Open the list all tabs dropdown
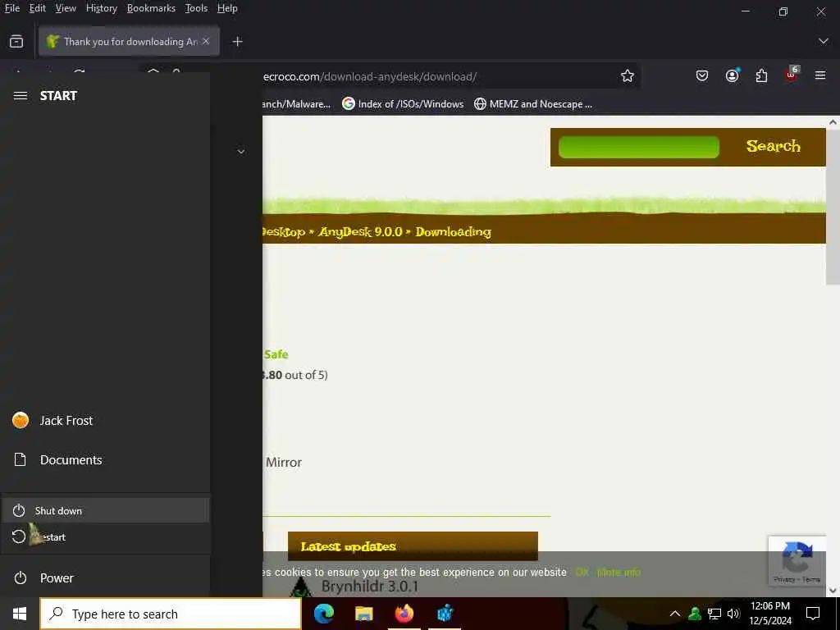This screenshot has width=840, height=630. (x=824, y=41)
